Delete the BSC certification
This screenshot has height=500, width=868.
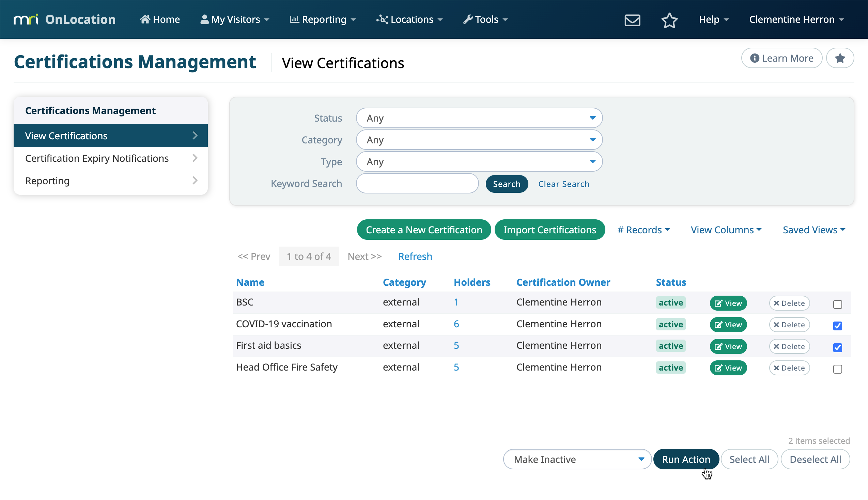789,303
